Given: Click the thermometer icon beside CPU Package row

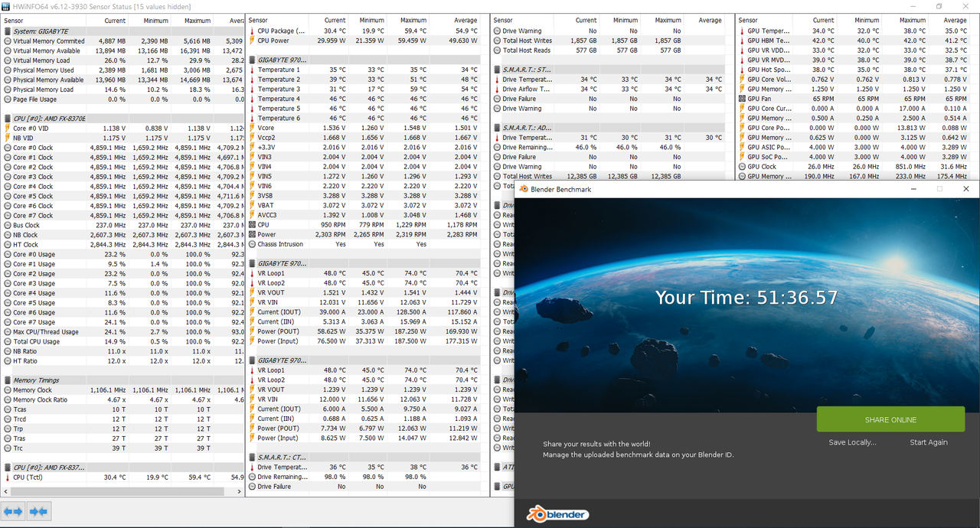Looking at the screenshot, I should (253, 31).
